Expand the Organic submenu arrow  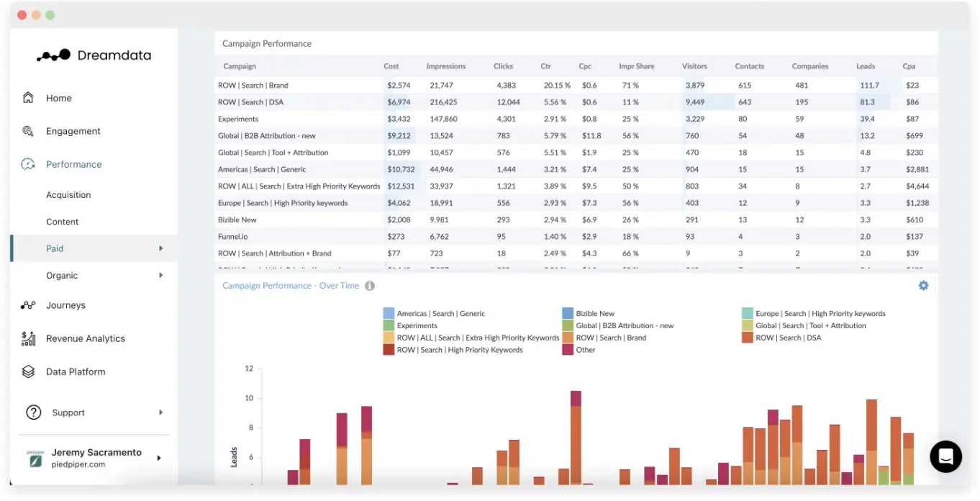tap(160, 275)
